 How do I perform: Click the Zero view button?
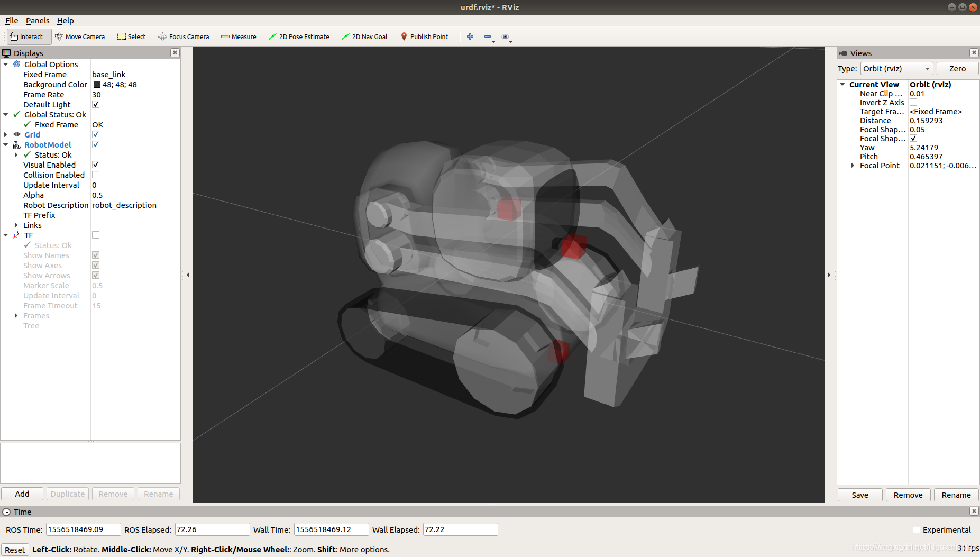pyautogui.click(x=957, y=69)
